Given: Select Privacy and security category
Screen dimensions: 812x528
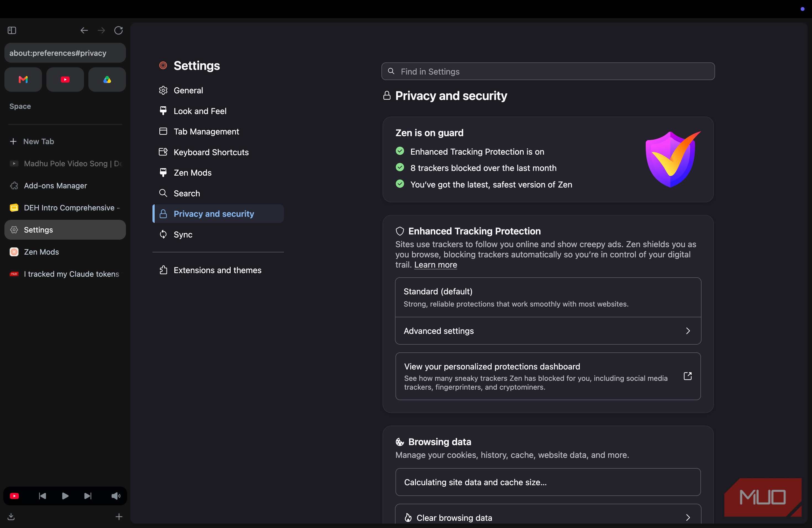Looking at the screenshot, I should pyautogui.click(x=218, y=214).
